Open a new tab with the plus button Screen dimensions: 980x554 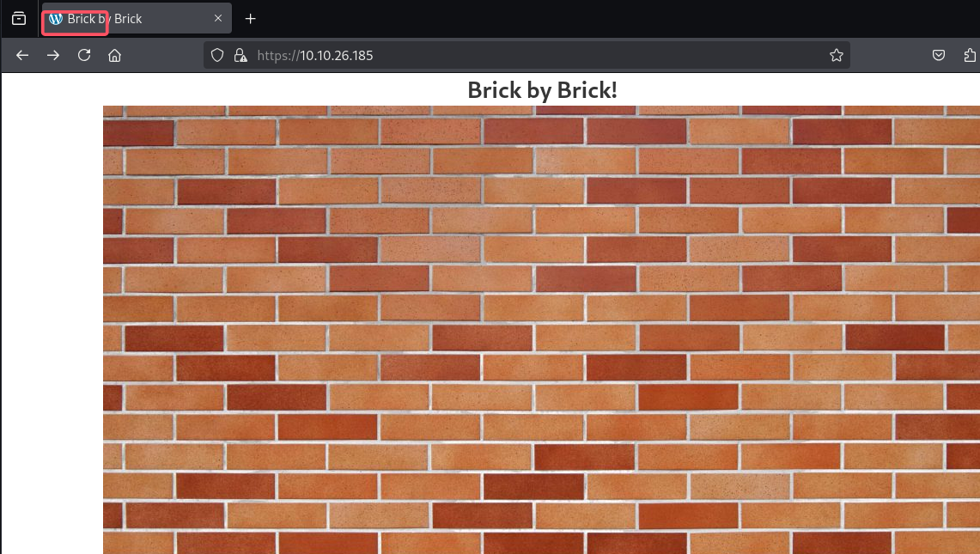click(249, 18)
